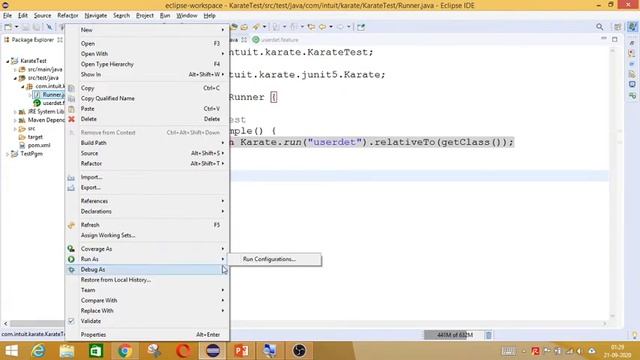Image resolution: width=640 pixels, height=360 pixels.
Task: Click the Import icon in menu
Action: [71, 177]
